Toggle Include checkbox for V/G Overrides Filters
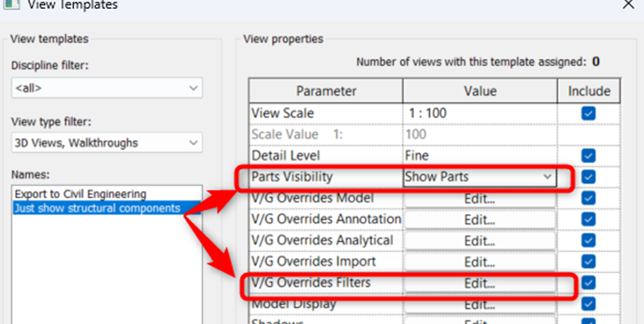The image size is (644, 324). [588, 283]
